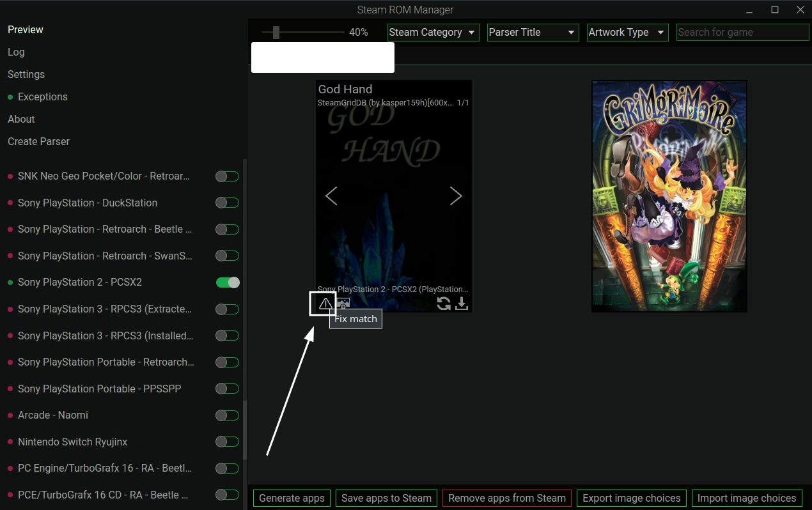Screen dimensions: 812x510
Task: Open the Steam Category dropdown
Action: (x=433, y=33)
